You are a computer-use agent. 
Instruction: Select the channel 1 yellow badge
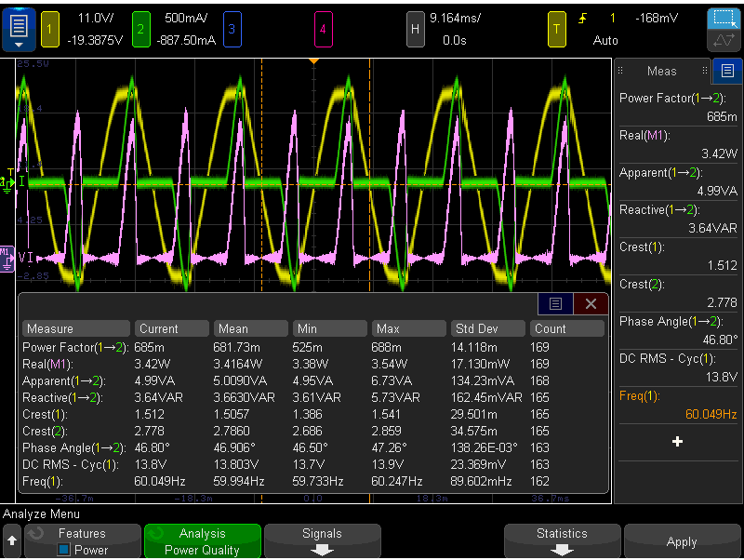point(50,29)
